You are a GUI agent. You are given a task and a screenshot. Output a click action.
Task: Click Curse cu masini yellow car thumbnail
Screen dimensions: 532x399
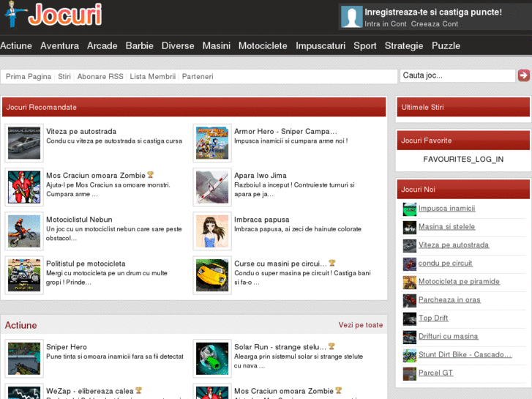pos(212,275)
